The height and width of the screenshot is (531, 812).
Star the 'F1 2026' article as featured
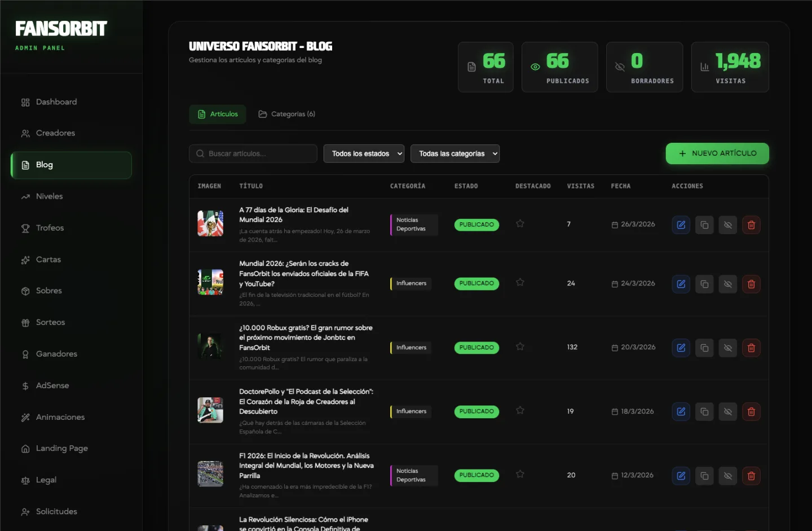tap(520, 474)
